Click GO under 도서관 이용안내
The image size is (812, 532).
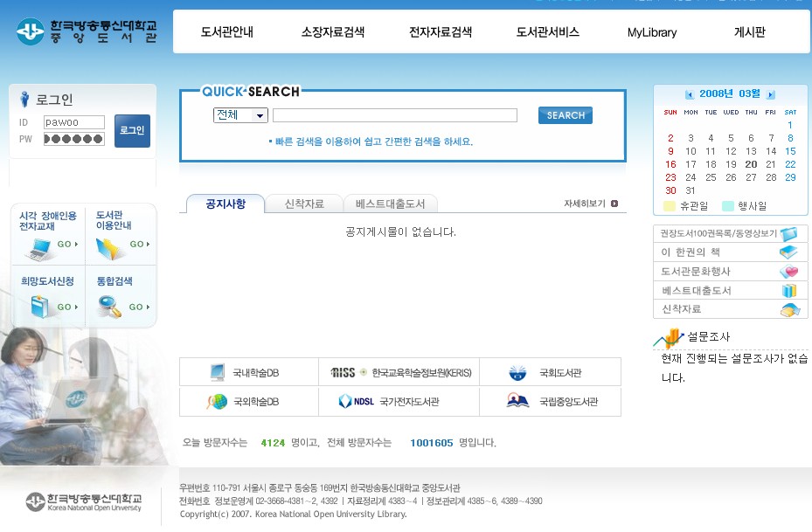(x=140, y=244)
